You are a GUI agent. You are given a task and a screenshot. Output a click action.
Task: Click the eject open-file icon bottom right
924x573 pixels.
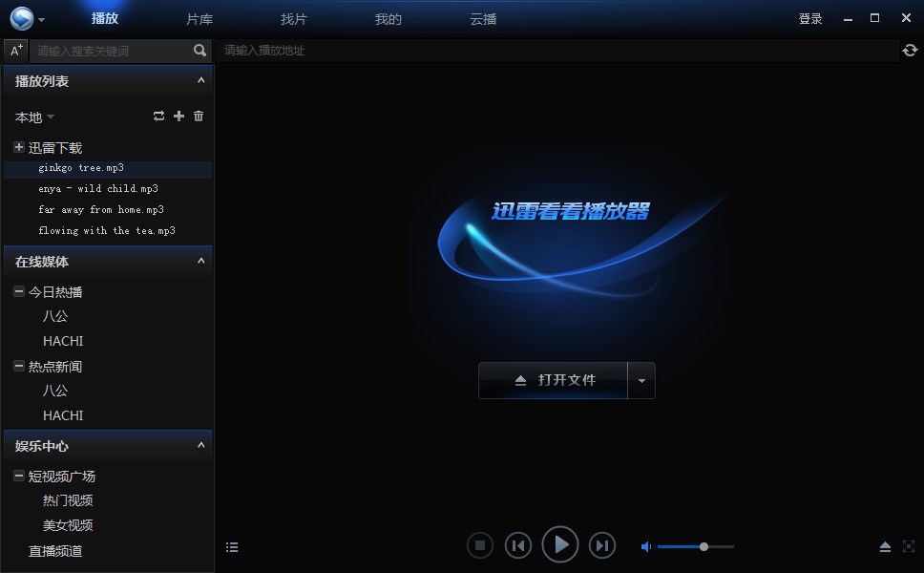coord(885,547)
